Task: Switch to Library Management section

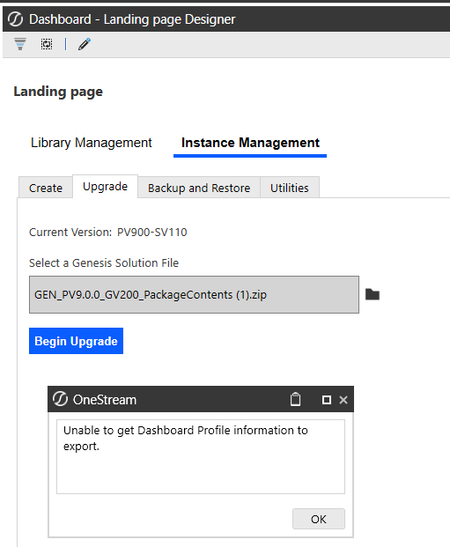Action: pyautogui.click(x=91, y=143)
